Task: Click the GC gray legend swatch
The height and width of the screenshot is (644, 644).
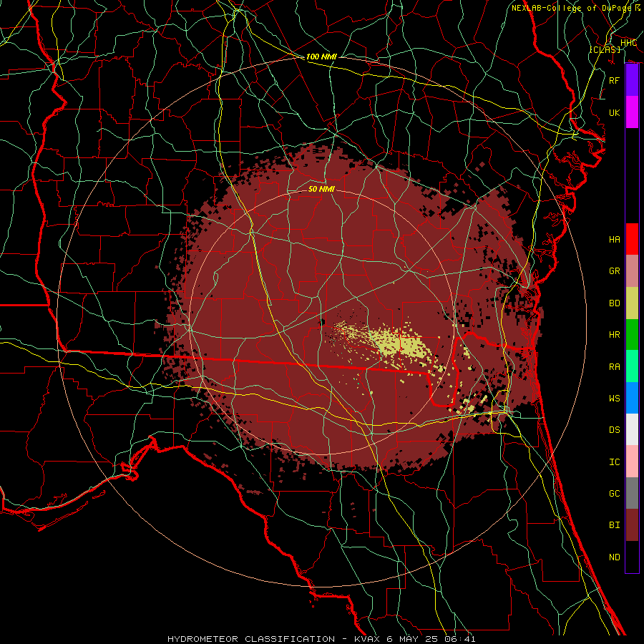Action: 632,493
